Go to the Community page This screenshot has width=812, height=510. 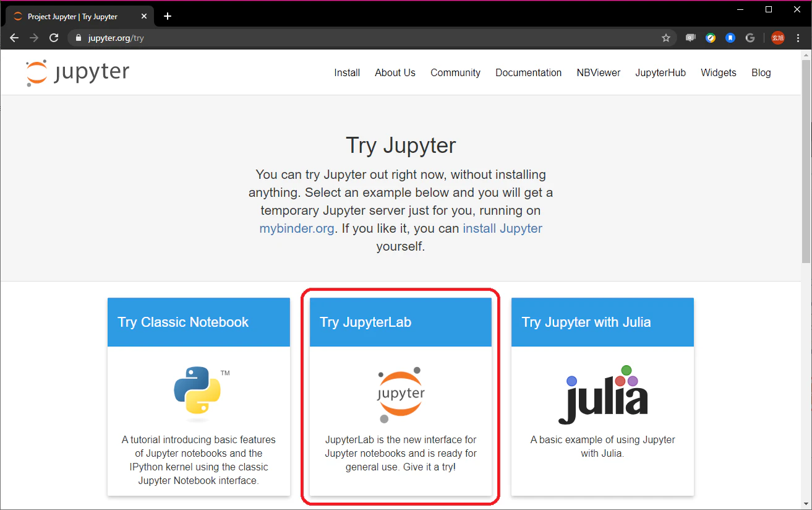[456, 72]
